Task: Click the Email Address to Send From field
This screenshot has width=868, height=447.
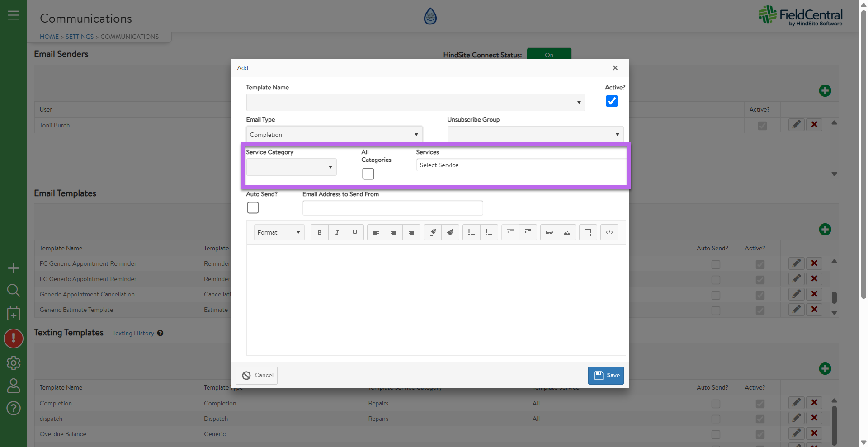Action: pyautogui.click(x=392, y=208)
